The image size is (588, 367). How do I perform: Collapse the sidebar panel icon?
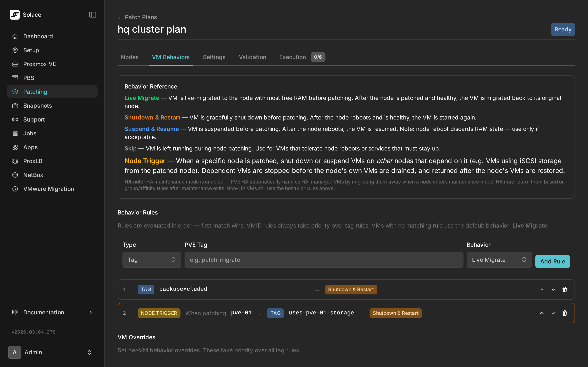(92, 14)
